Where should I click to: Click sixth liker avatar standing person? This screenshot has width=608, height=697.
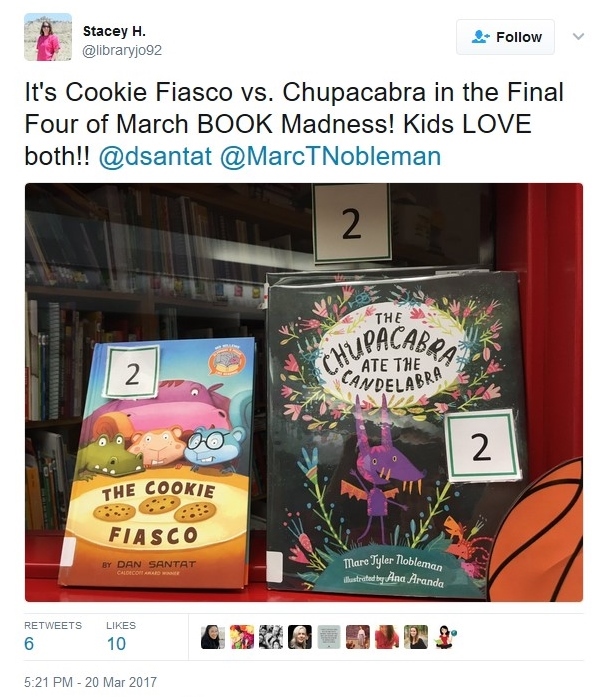tap(358, 637)
